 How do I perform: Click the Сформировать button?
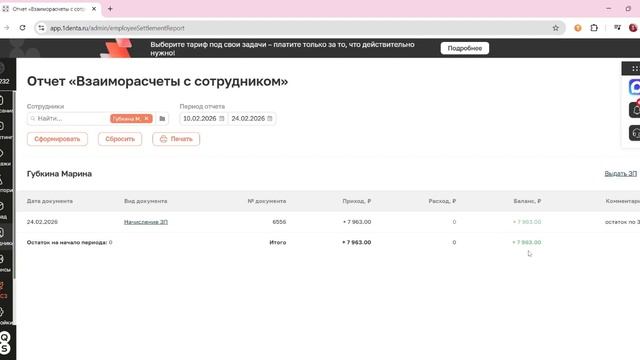(57, 139)
